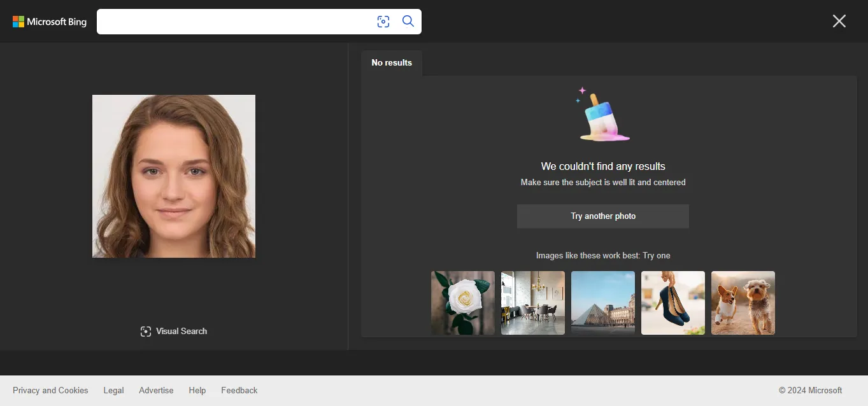Click the Microsoft Bing logo
Viewport: 868px width, 406px height.
49,21
